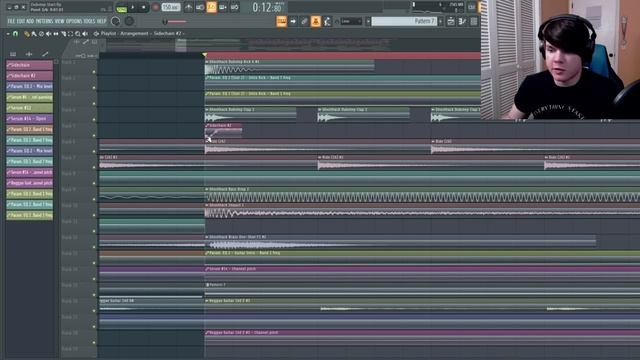
Task: Mute Track 4 using its green dot
Action: point(94,120)
